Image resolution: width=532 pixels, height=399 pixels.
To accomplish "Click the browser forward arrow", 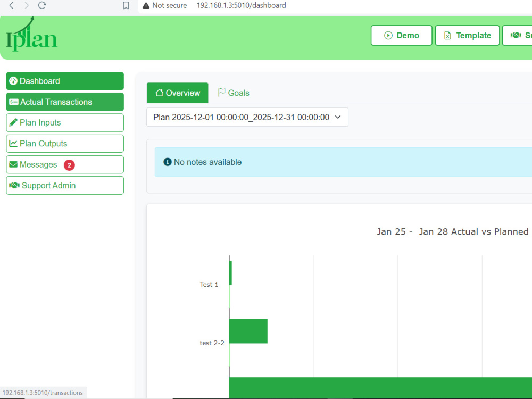I will tap(27, 5).
